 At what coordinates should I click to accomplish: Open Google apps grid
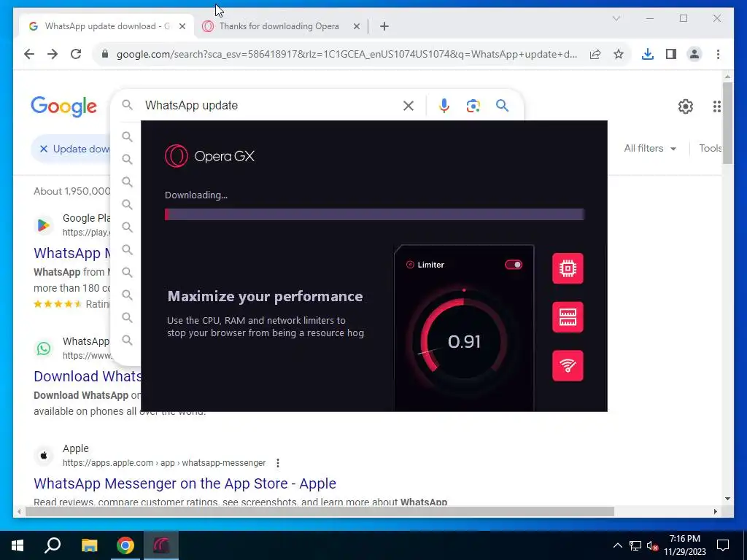click(716, 106)
